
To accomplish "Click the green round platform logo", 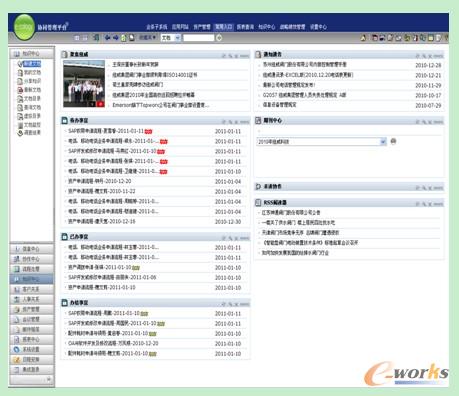I will coord(24,27).
